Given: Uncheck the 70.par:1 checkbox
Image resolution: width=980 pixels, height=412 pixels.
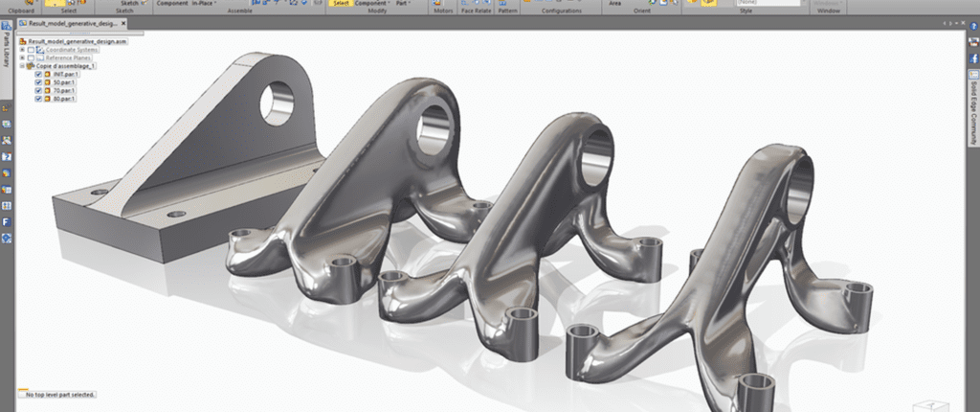Looking at the screenshot, I should point(38,90).
